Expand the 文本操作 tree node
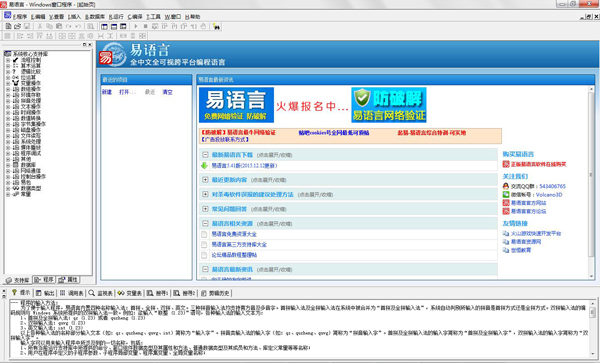This screenshot has height=363, width=600. coord(8,107)
